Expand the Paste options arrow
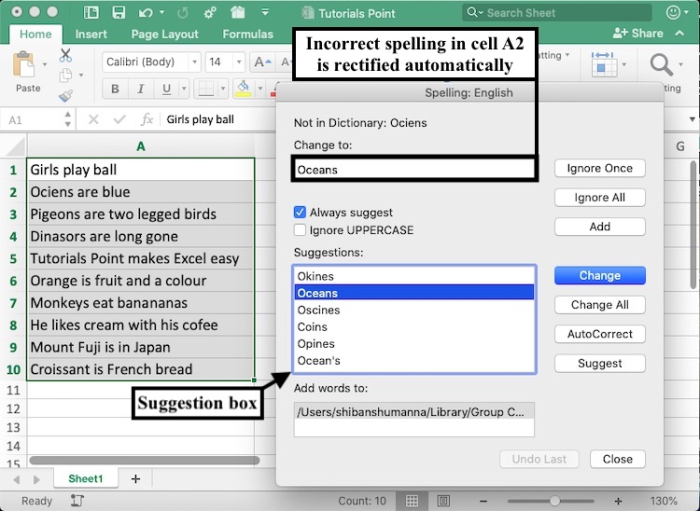This screenshot has height=511, width=700. pos(44,65)
